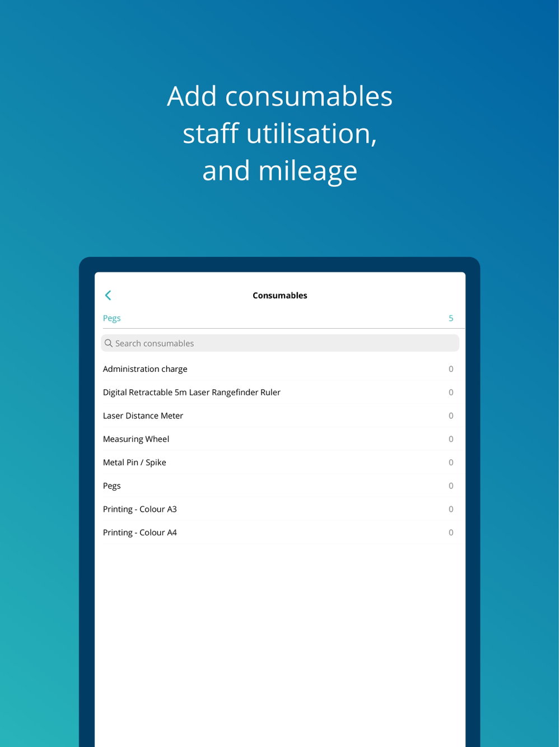Viewport: 560px width, 747px height.
Task: Pick Printing - Colour A3
Action: [280, 509]
